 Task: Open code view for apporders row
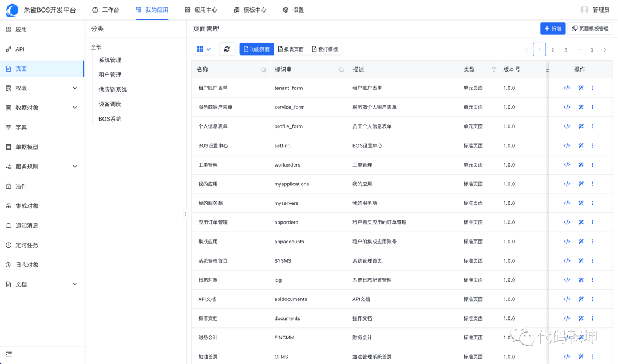pyautogui.click(x=566, y=222)
